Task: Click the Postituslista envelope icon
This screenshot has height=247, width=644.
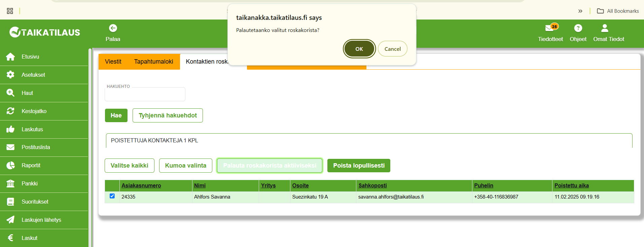Action: point(10,147)
